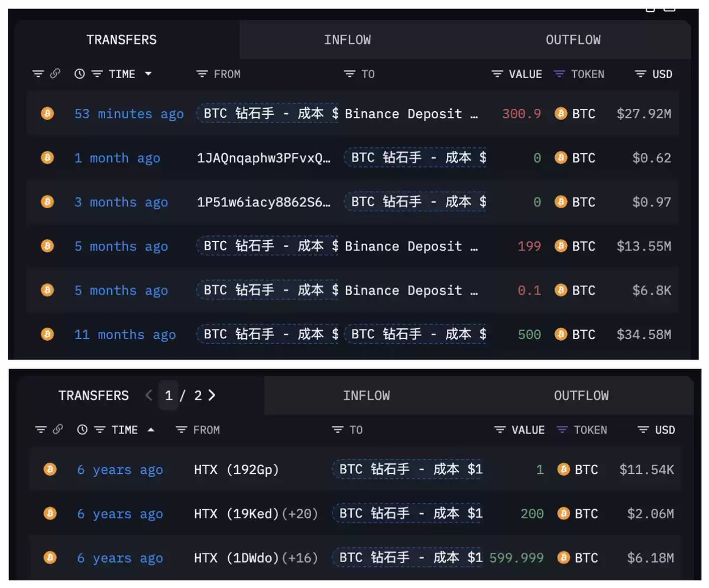Click the chain link icon in the upper panel header
The image size is (709, 588).
[55, 73]
